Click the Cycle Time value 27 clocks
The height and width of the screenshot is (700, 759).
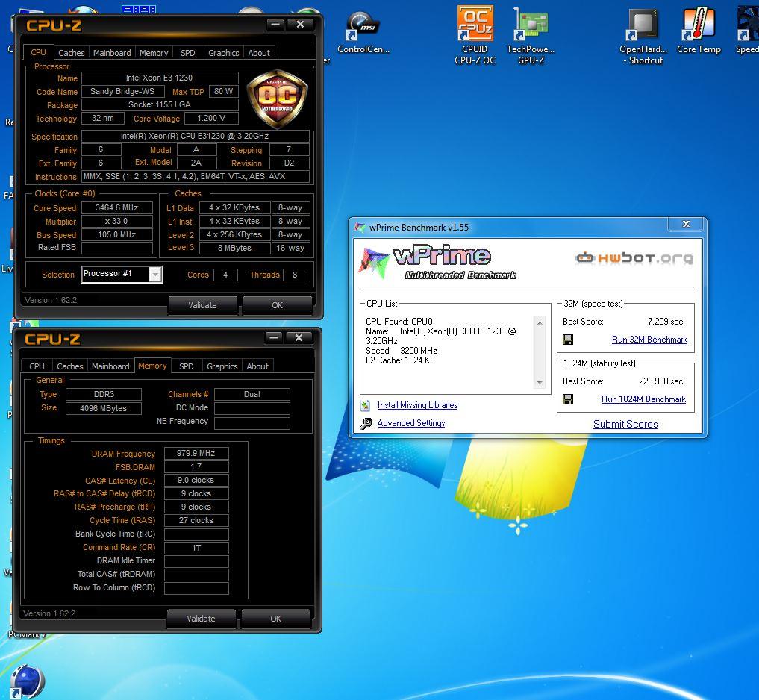point(196,520)
